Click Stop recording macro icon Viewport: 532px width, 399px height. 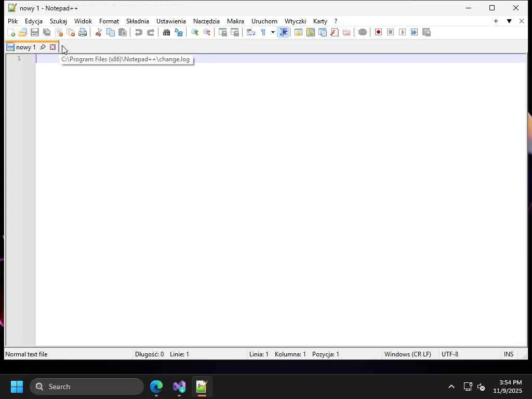pos(390,33)
